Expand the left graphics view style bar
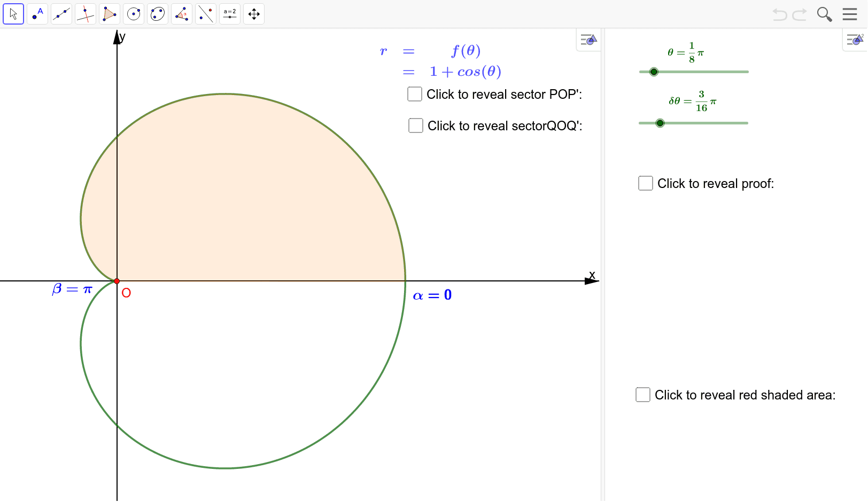This screenshot has width=868, height=502. pyautogui.click(x=588, y=40)
